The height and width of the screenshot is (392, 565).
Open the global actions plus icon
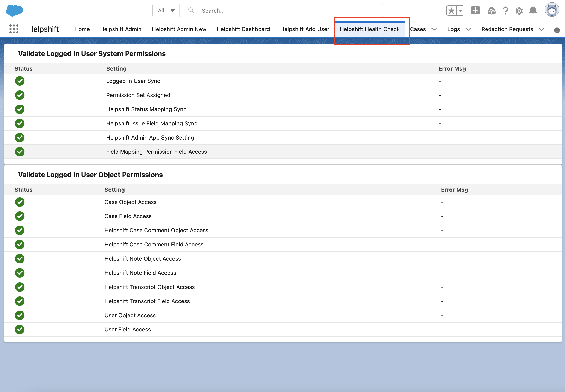(x=475, y=10)
